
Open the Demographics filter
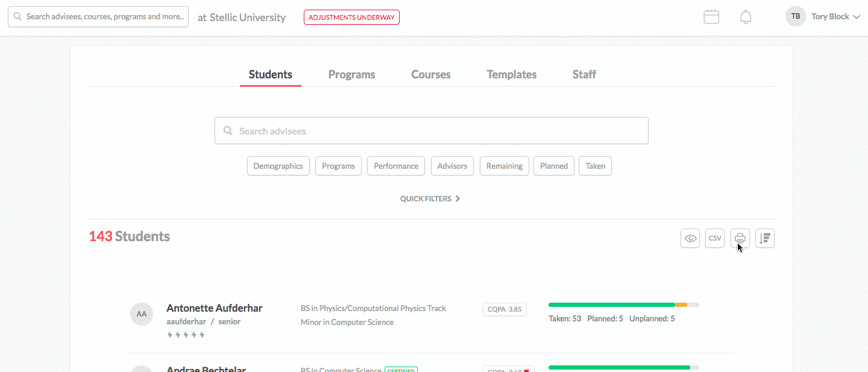pyautogui.click(x=278, y=166)
